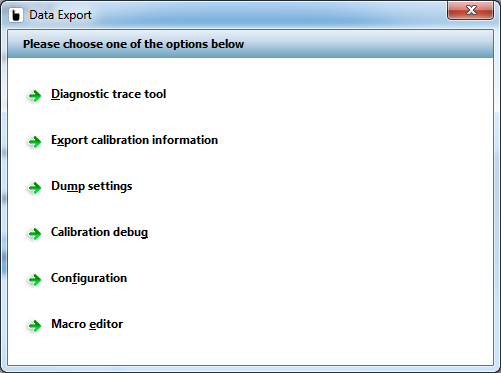The image size is (501, 373).
Task: Start the Macro editor
Action: click(87, 324)
